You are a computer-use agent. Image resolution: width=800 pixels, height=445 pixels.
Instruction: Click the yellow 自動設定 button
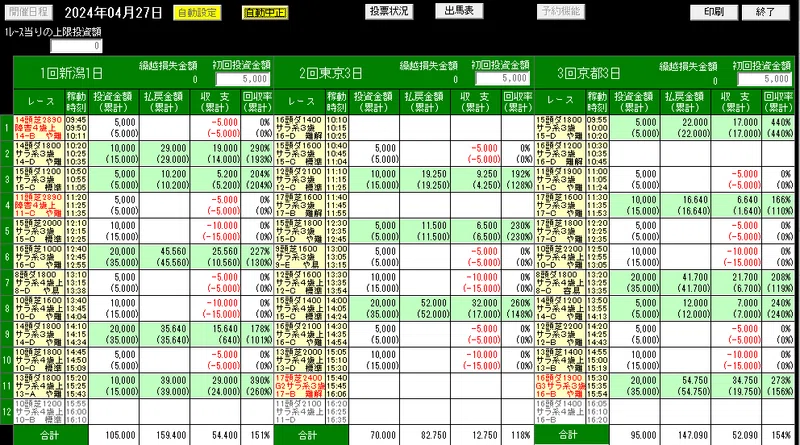click(x=197, y=13)
